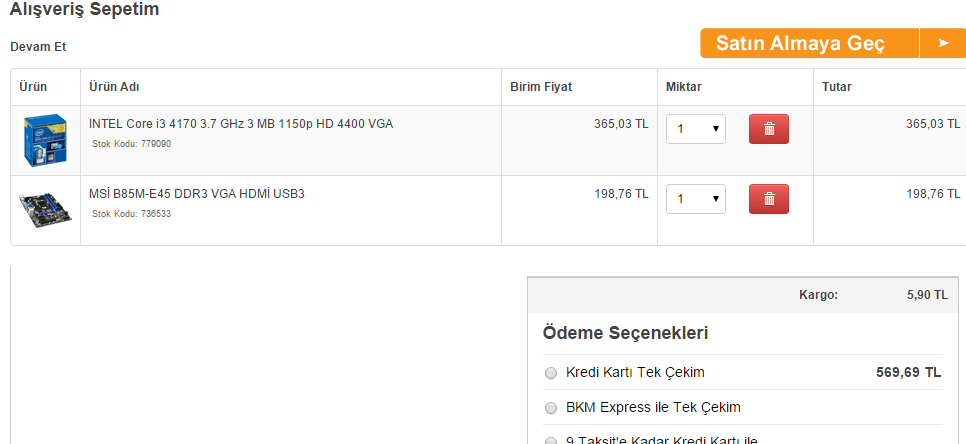Open MSI B85M-E45 DDR3 product name link

197,193
